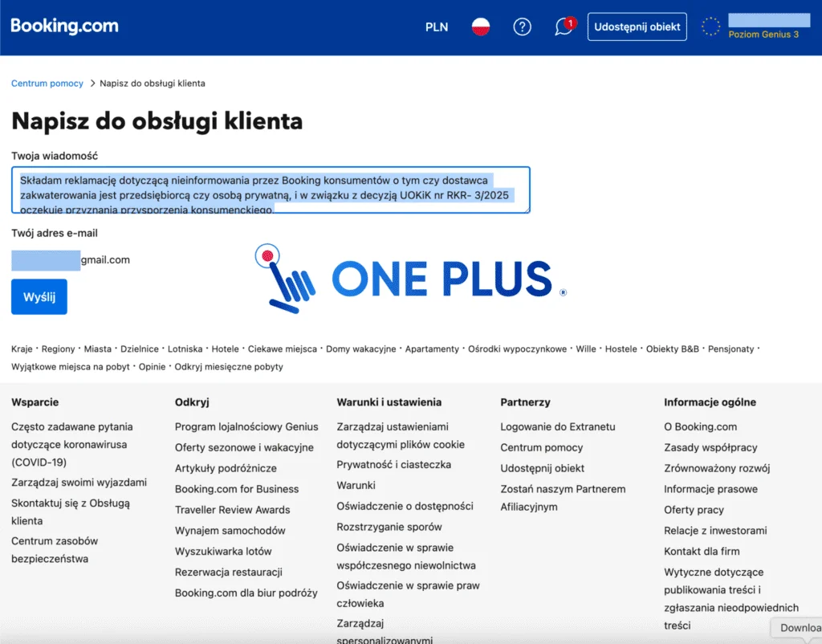Open the Wyszukiwarka lotów link
This screenshot has height=644, width=822.
click(223, 552)
